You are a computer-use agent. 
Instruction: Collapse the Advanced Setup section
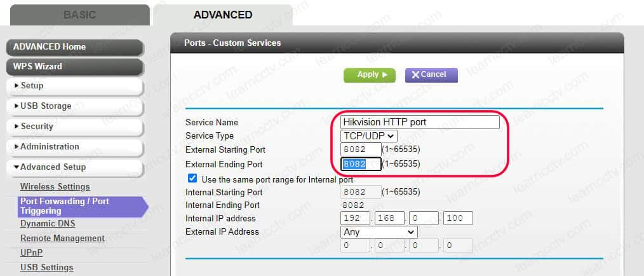click(x=74, y=167)
